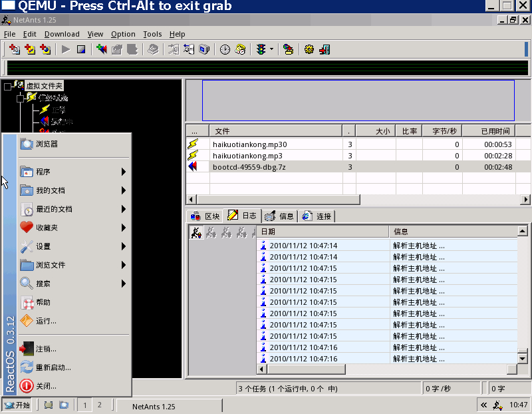
Task: Click the greyed-out book-shaped toolbar icon
Action: point(132,49)
